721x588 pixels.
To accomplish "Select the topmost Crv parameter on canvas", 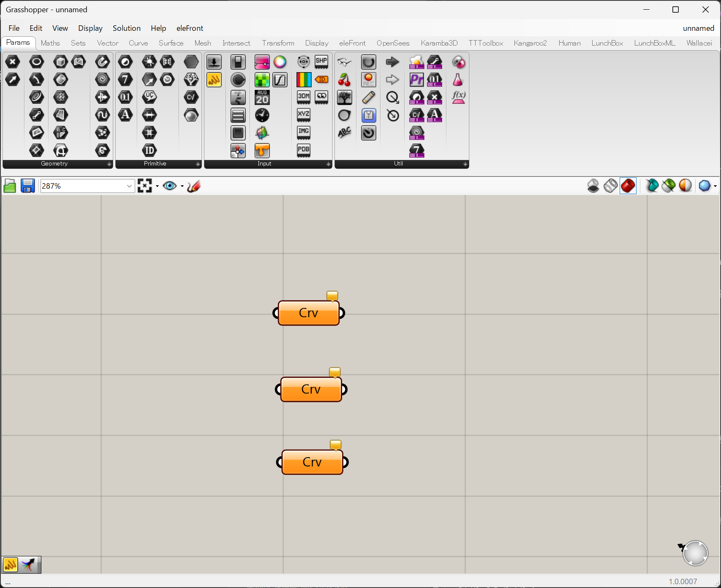I will click(x=308, y=313).
